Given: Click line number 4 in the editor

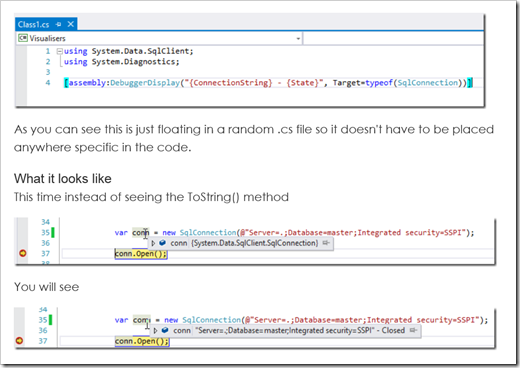Looking at the screenshot, I should pos(48,83).
